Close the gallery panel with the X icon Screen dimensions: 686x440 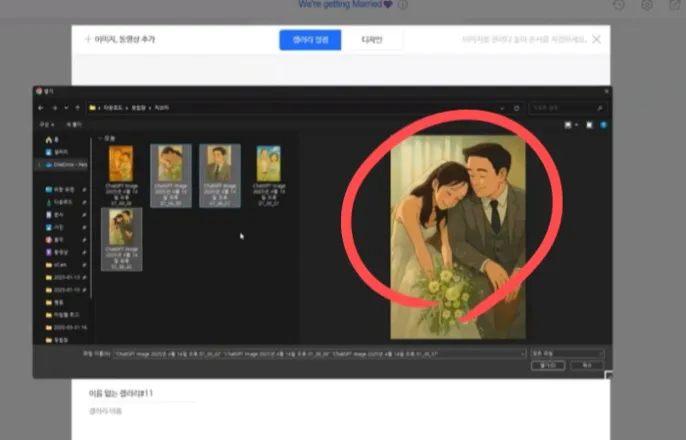point(596,39)
